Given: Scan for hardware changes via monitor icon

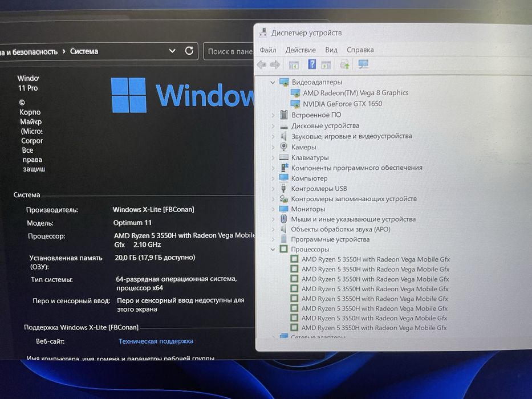Looking at the screenshot, I should [363, 64].
